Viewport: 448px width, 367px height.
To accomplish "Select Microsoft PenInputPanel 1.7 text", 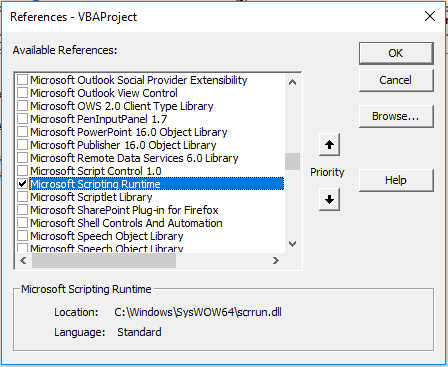I will click(99, 119).
